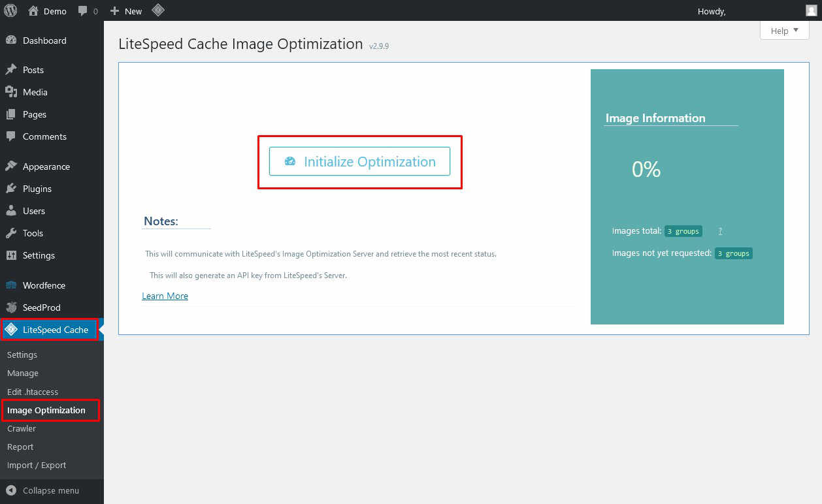Click the version v2.9.9 label
The height and width of the screenshot is (504, 822).
[379, 46]
